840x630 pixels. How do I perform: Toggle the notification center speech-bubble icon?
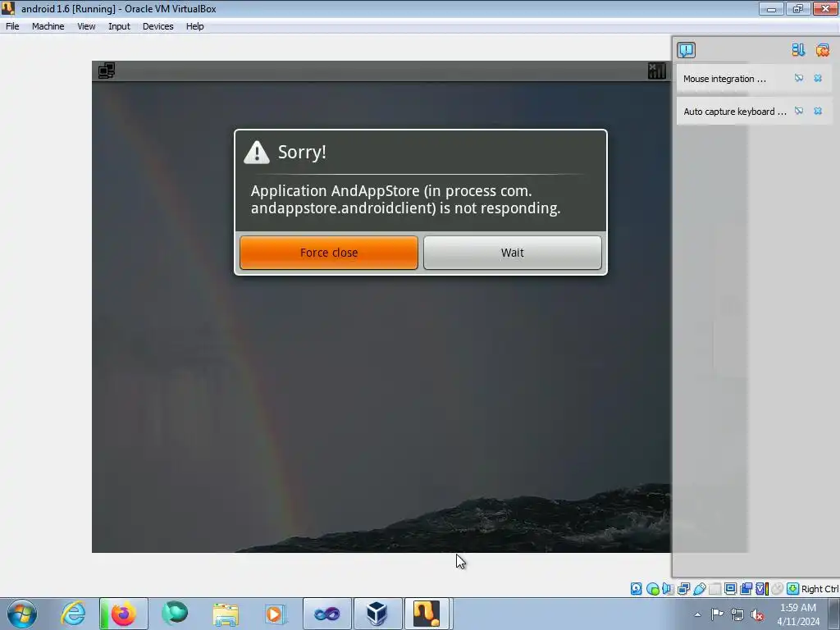[x=687, y=50]
